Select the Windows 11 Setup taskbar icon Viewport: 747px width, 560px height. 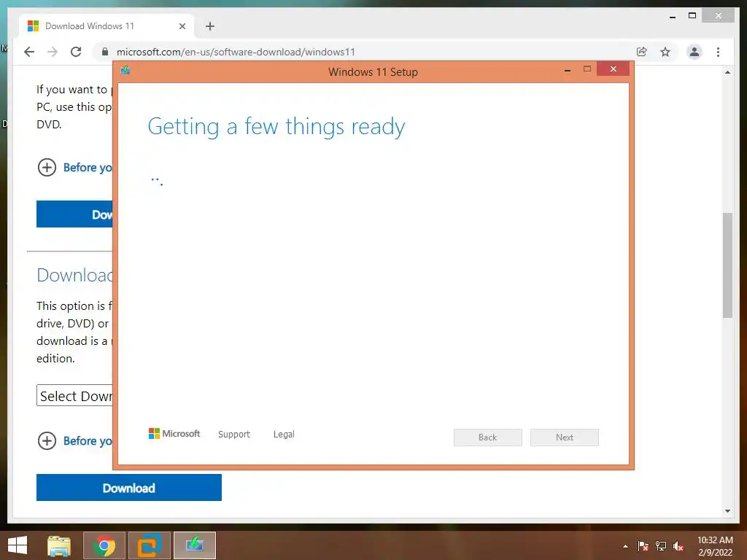point(195,545)
